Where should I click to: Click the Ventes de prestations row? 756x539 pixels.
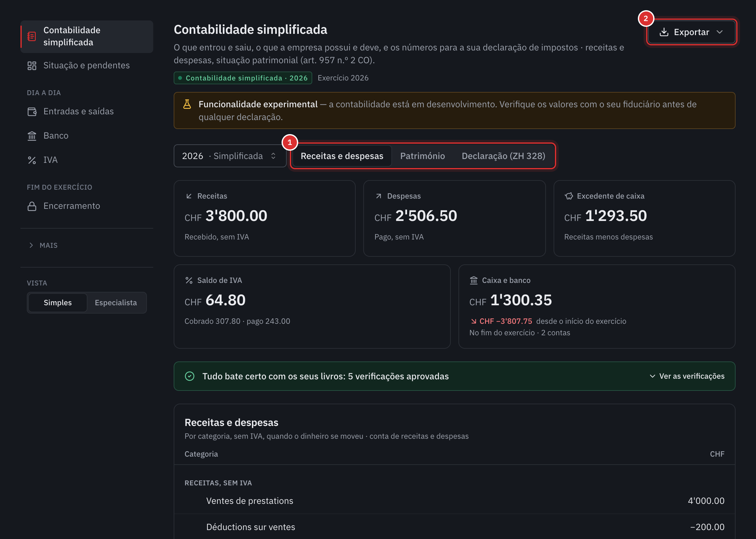[x=454, y=501]
